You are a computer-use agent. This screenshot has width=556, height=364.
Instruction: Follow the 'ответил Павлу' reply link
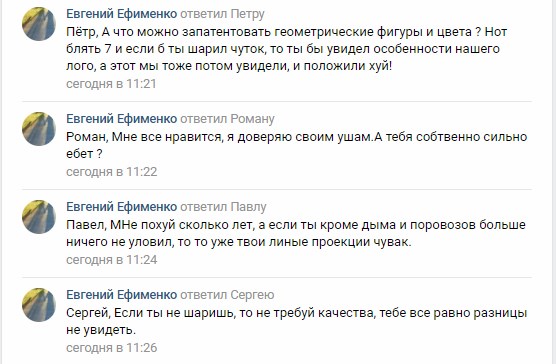pyautogui.click(x=223, y=207)
